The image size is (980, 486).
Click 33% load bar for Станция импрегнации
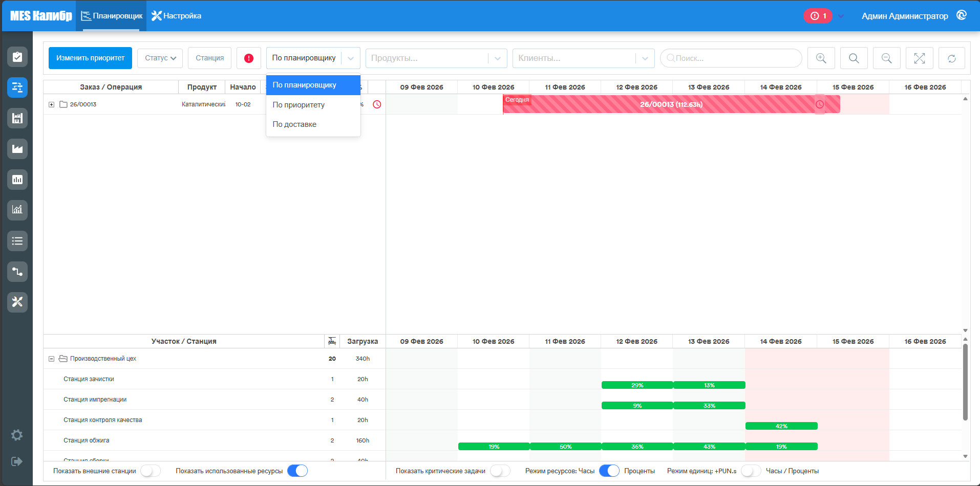click(709, 406)
